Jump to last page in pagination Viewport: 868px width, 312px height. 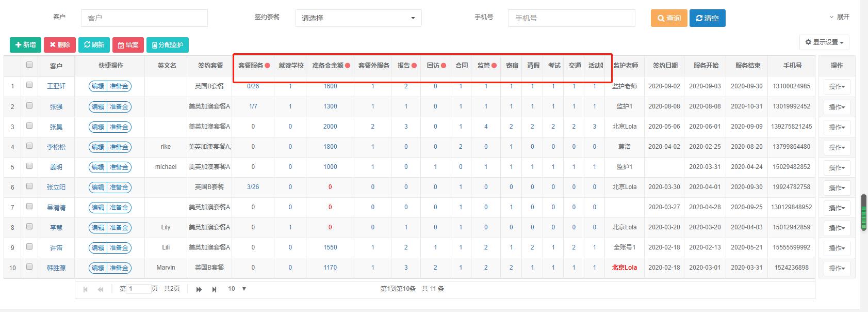214,289
